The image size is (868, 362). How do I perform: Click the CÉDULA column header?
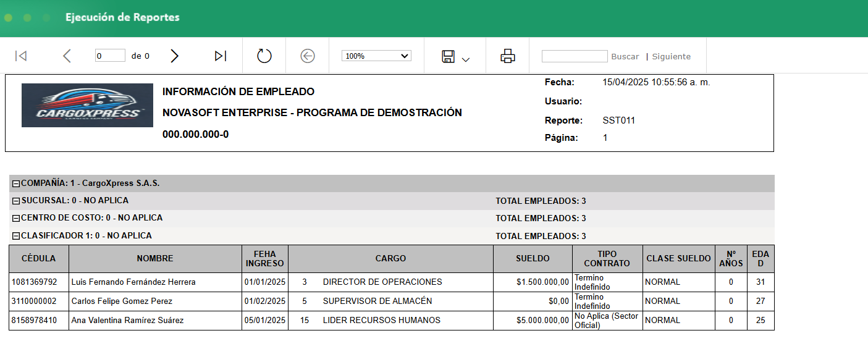point(39,258)
